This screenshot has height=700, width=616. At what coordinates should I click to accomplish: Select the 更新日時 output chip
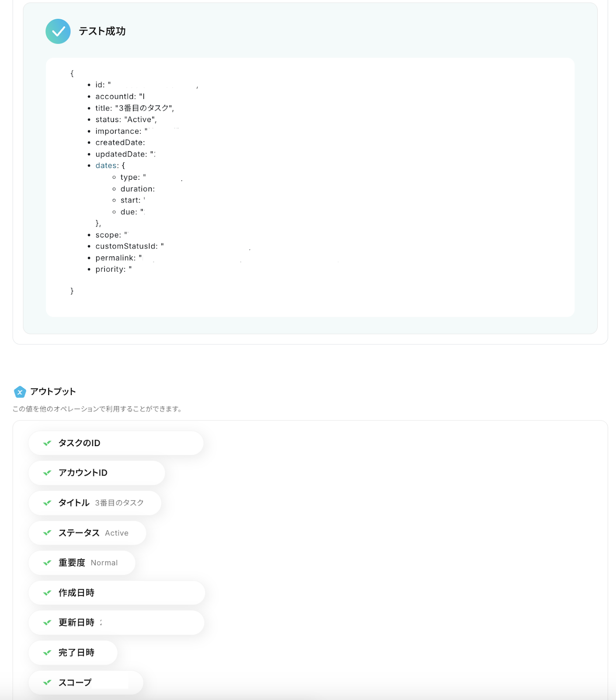[x=116, y=623]
